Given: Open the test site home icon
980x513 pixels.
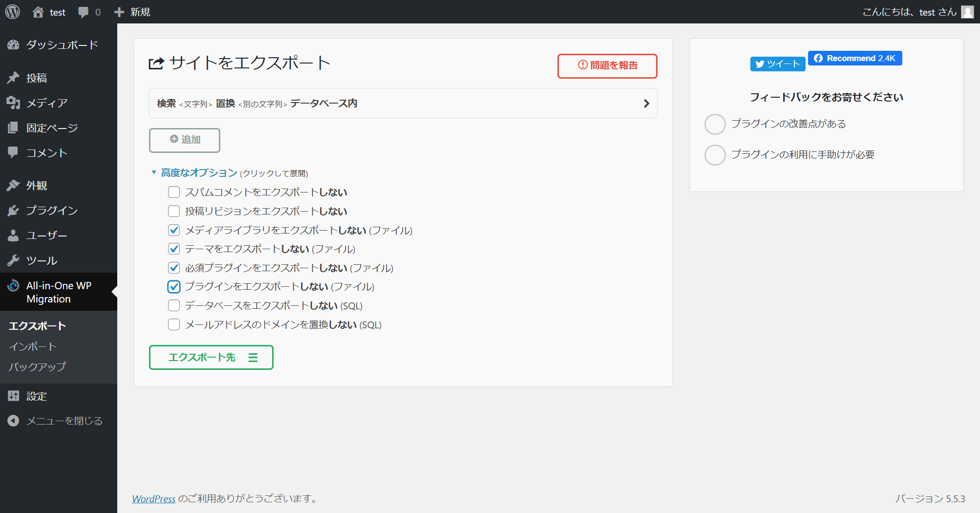Looking at the screenshot, I should pyautogui.click(x=38, y=12).
